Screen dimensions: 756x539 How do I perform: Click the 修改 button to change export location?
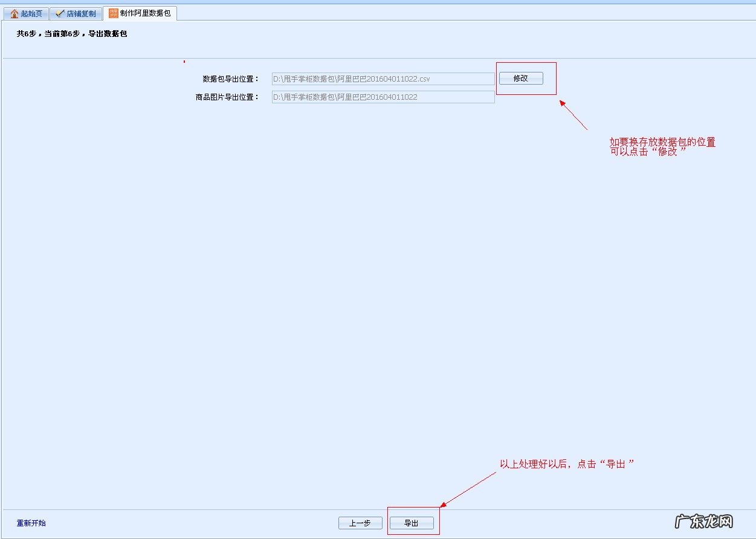pos(521,78)
